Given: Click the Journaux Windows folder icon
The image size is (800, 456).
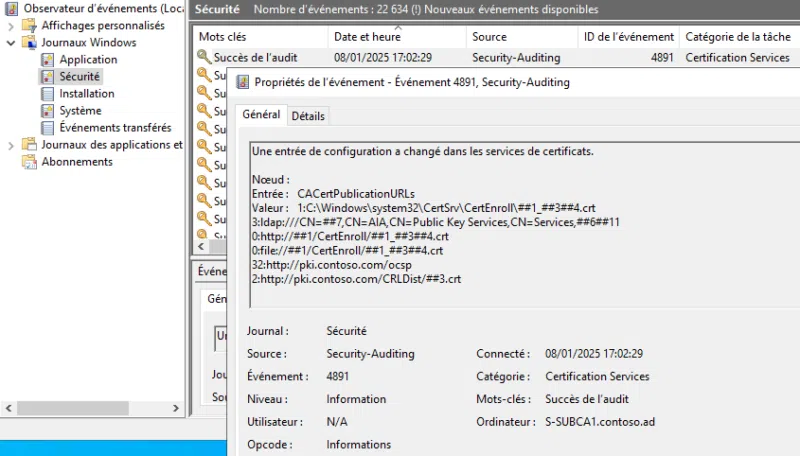Looking at the screenshot, I should point(29,42).
